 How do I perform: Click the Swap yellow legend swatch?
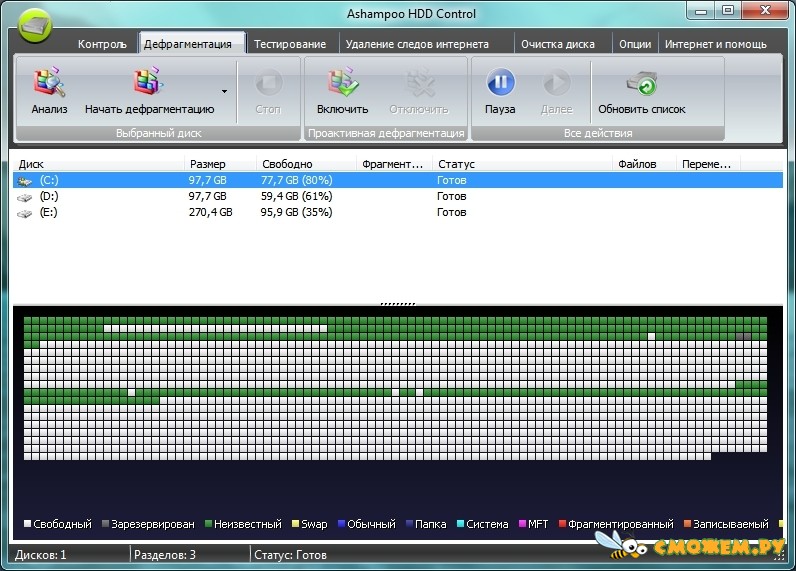295,523
